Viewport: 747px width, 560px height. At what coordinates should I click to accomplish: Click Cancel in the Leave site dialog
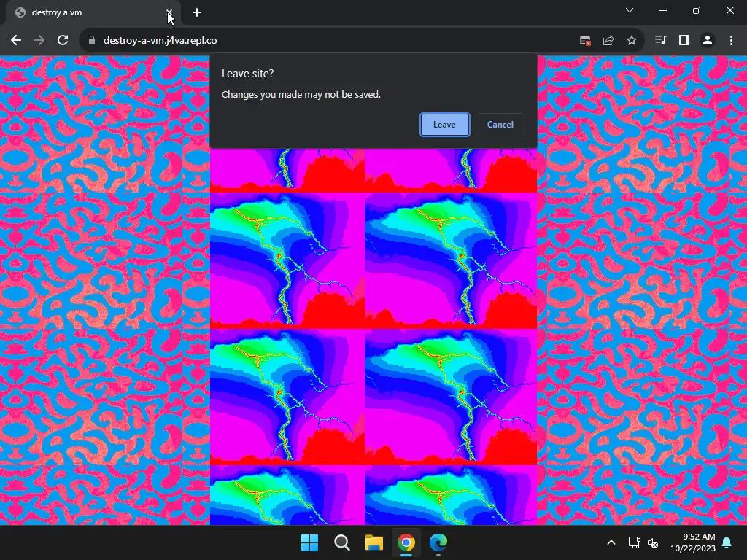click(x=500, y=125)
